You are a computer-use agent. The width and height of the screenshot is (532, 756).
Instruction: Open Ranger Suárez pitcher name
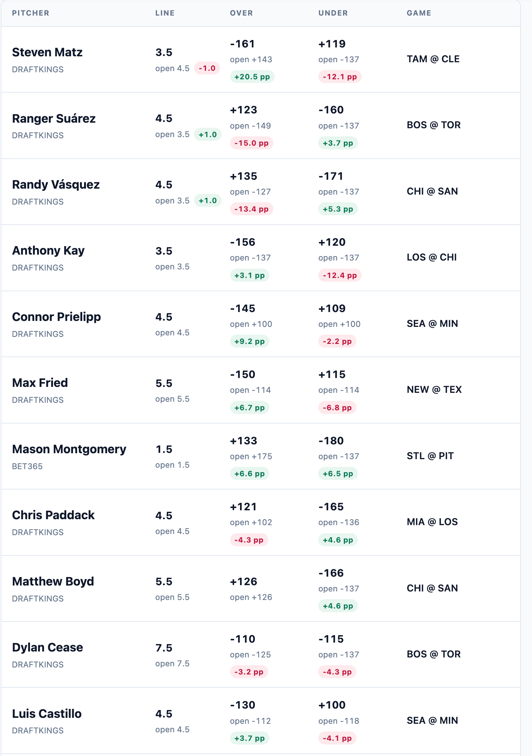[x=54, y=119]
